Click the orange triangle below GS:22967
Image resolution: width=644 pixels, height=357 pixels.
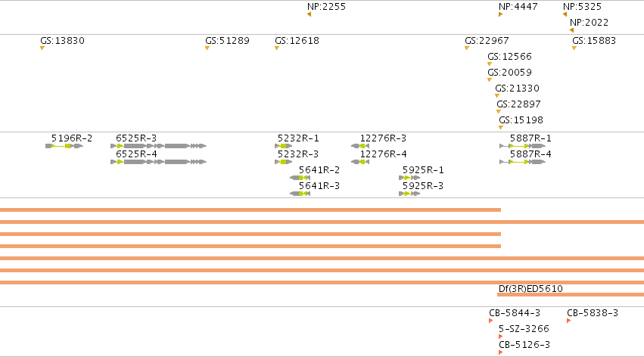click(467, 48)
